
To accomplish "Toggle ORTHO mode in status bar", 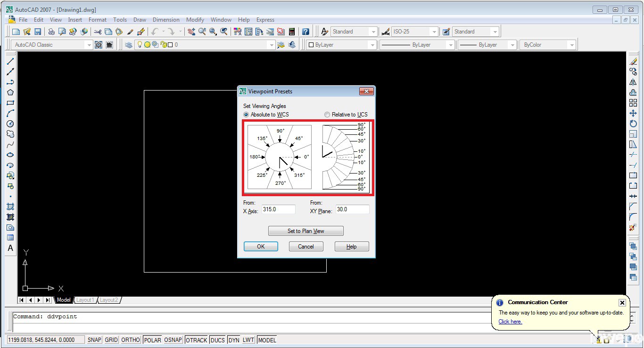I will (x=131, y=340).
